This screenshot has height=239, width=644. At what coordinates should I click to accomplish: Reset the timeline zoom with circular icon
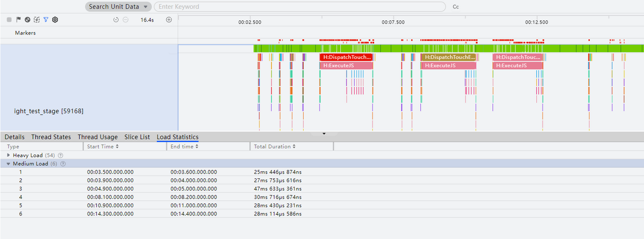(116, 20)
